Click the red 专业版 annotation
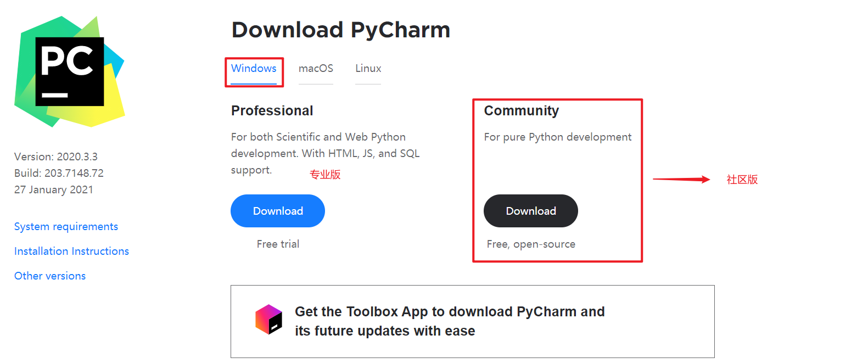 [325, 175]
